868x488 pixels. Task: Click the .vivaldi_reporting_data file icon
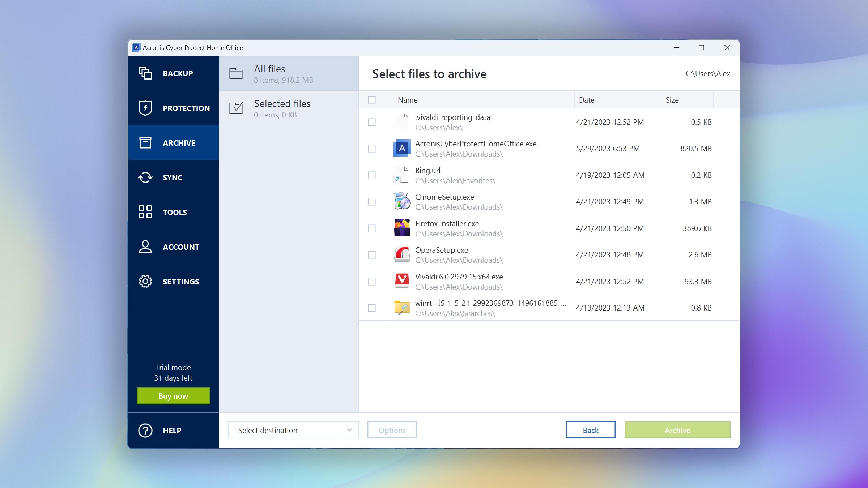click(x=402, y=121)
